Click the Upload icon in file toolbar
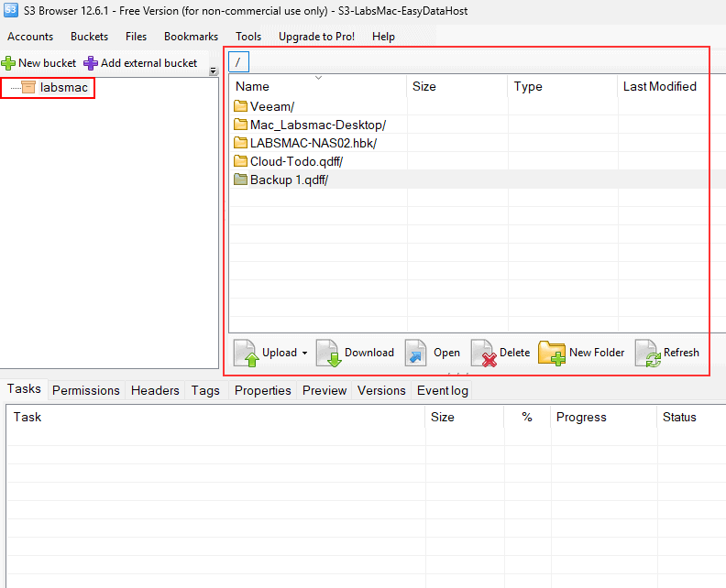The height and width of the screenshot is (588, 726). [247, 353]
